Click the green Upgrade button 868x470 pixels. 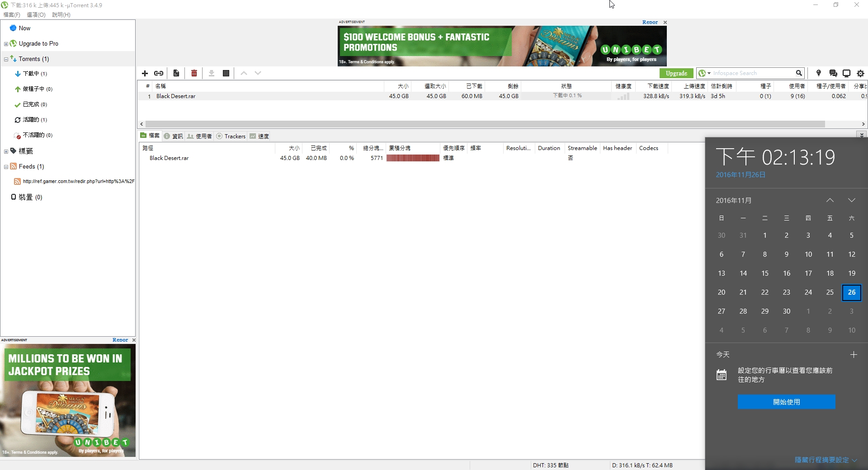tap(676, 73)
